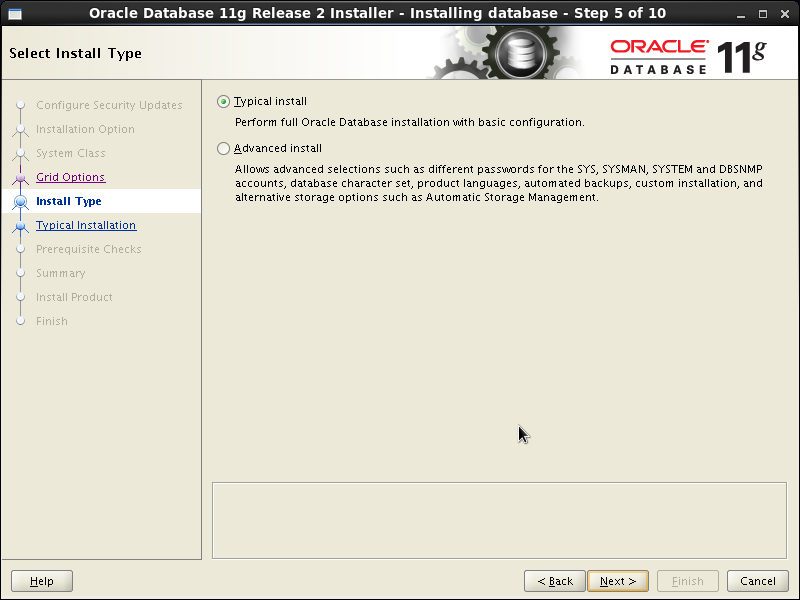The image size is (800, 600).
Task: Open installer Help
Action: pos(42,581)
